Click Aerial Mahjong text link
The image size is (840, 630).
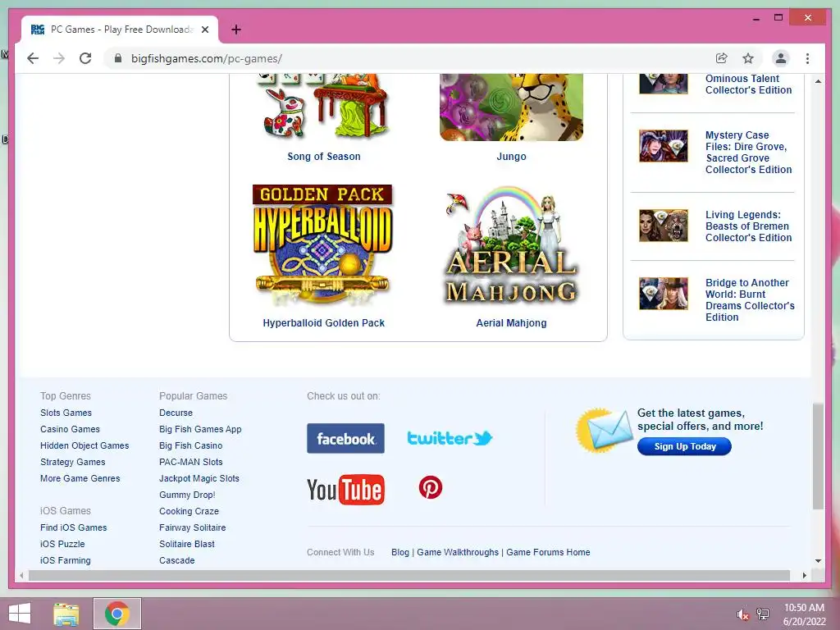[511, 323]
